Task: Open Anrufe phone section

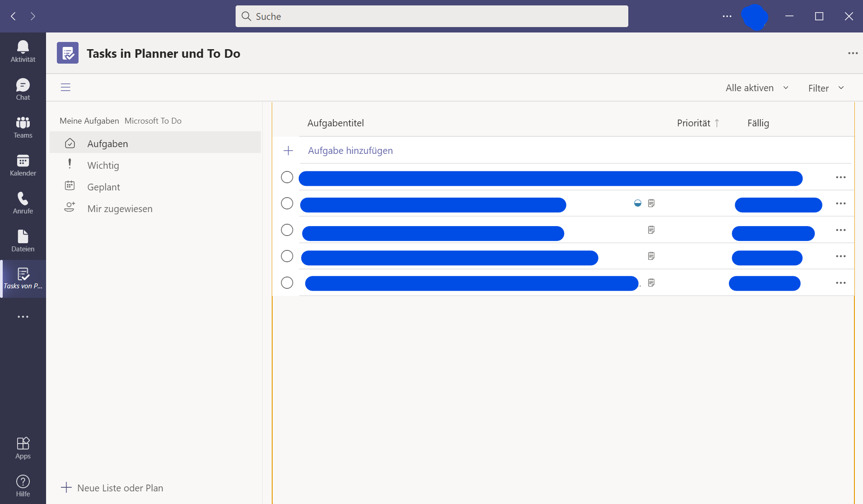Action: point(23,203)
